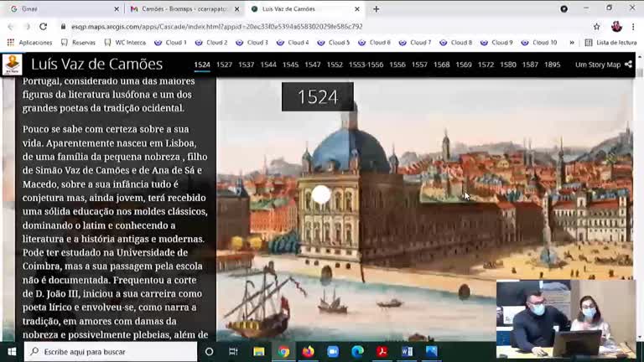Open Word from taskbar
Viewport: 644px width, 362px height.
click(407, 352)
